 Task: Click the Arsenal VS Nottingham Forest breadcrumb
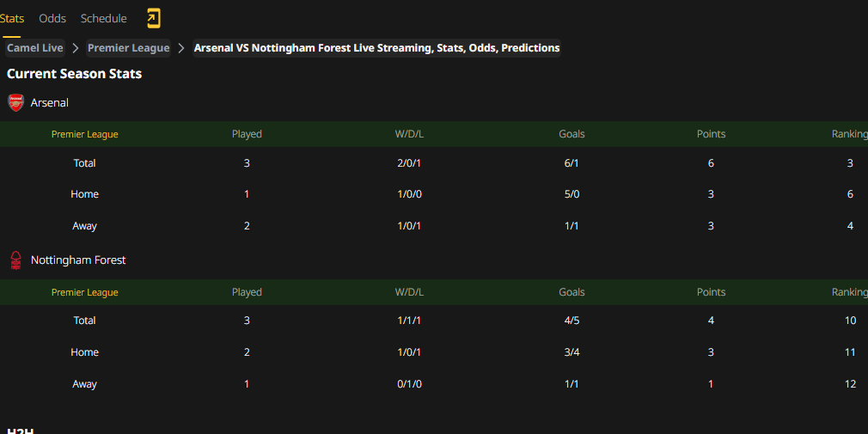376,48
